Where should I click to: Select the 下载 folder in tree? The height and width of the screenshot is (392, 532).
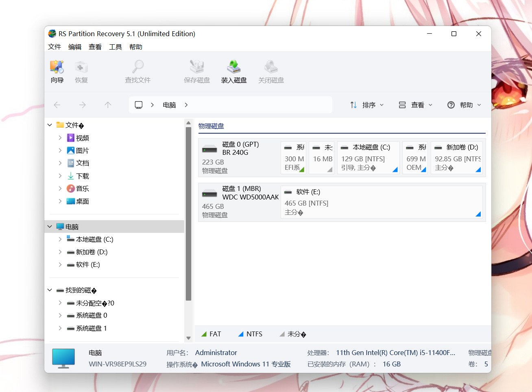tap(78, 176)
